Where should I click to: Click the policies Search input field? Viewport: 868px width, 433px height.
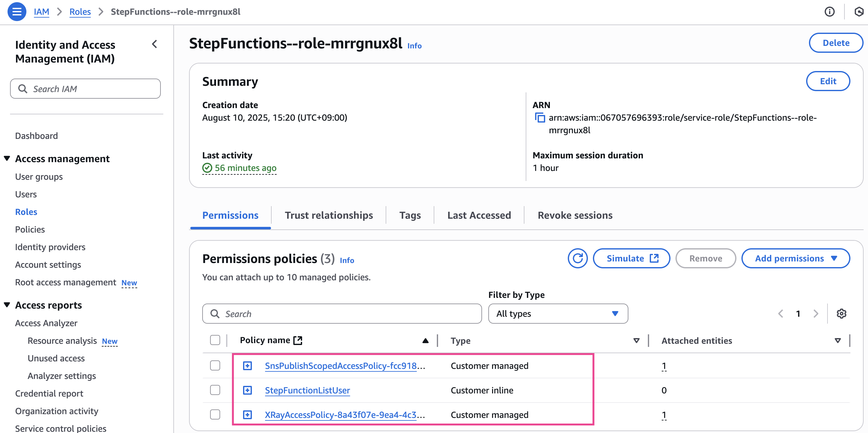point(342,314)
